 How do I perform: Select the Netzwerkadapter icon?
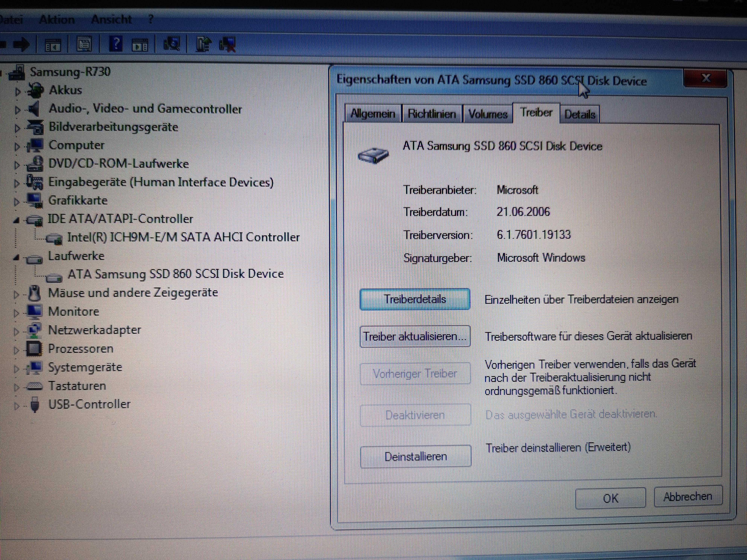point(34,330)
